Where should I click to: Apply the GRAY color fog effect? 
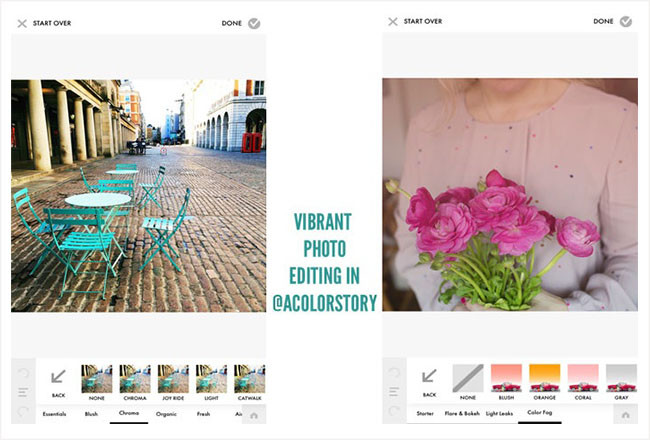coord(621,378)
